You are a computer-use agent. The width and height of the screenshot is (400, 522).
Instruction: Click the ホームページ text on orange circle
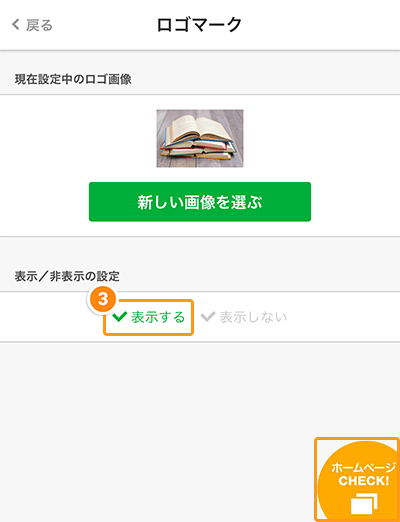pos(364,467)
